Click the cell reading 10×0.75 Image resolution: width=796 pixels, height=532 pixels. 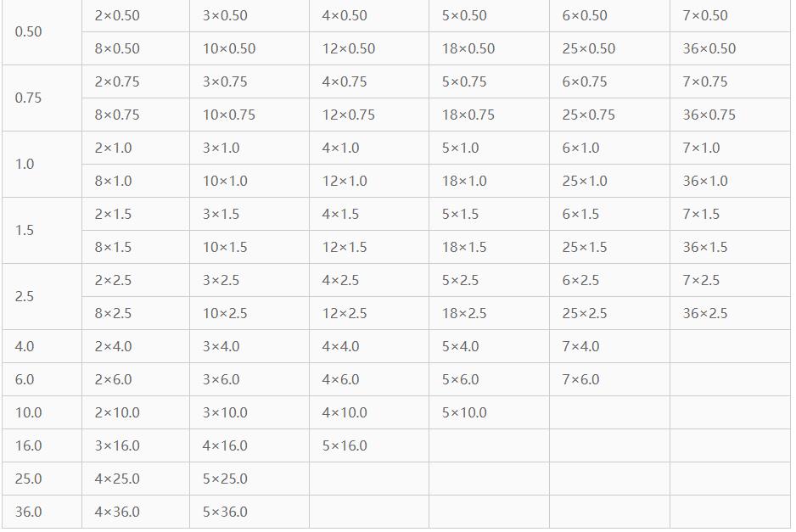pyautogui.click(x=228, y=115)
